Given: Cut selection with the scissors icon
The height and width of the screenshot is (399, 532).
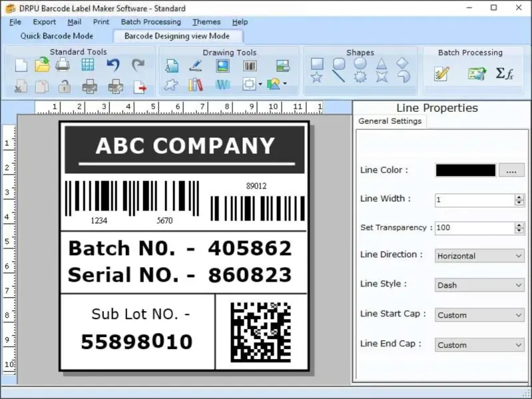Looking at the screenshot, I should pyautogui.click(x=21, y=86).
